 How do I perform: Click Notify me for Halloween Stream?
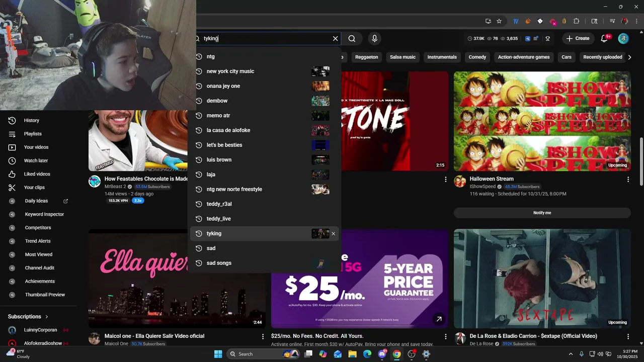tap(542, 213)
